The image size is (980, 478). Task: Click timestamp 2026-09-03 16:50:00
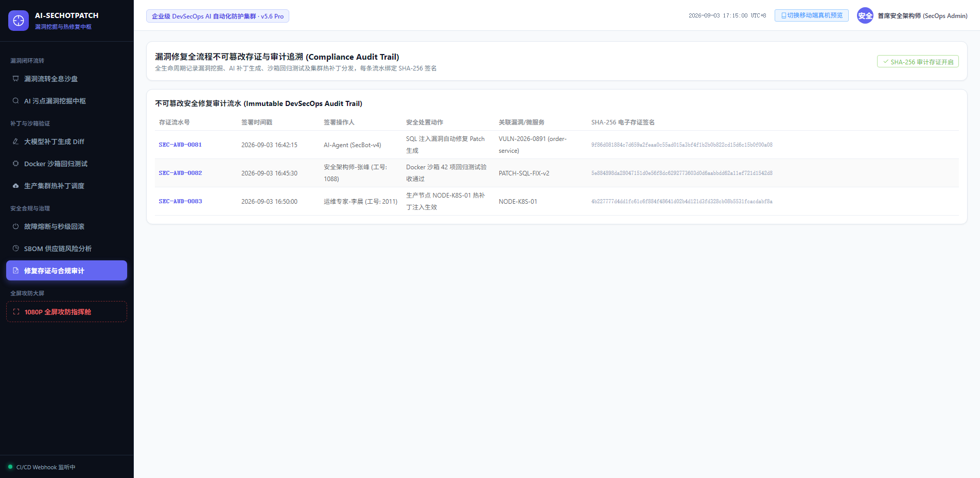tap(269, 202)
